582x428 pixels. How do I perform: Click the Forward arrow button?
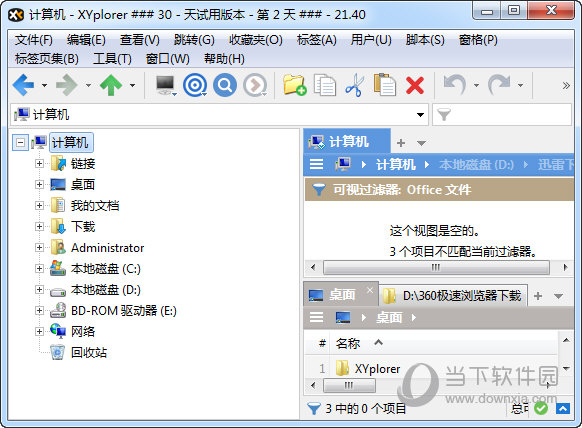[x=67, y=85]
